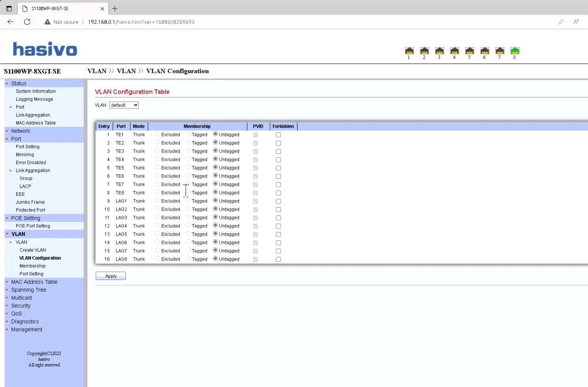588x387 pixels.
Task: Click the hasivo logo
Action: pyautogui.click(x=45, y=49)
